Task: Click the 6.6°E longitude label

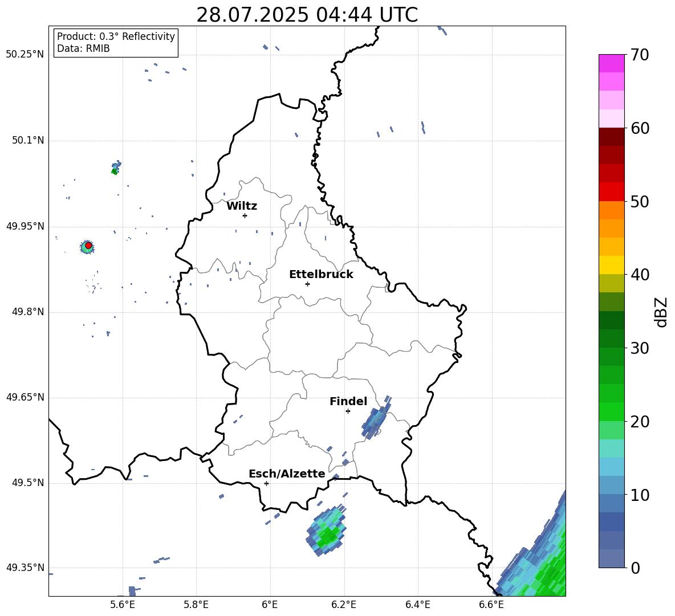Action: tap(491, 605)
